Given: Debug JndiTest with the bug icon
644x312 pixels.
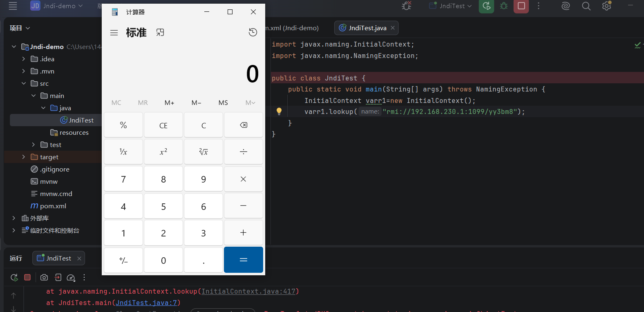Looking at the screenshot, I should pyautogui.click(x=504, y=6).
